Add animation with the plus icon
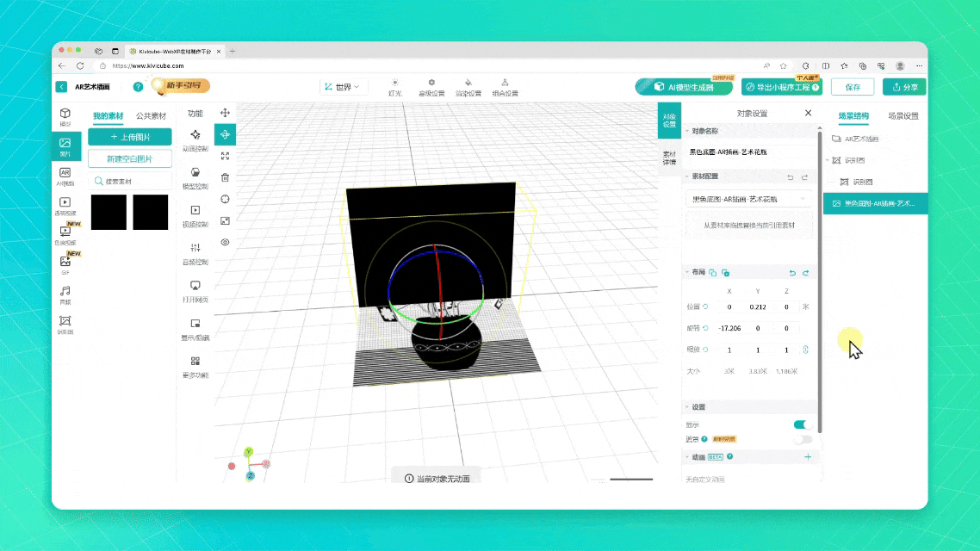The height and width of the screenshot is (551, 980). 807,457
